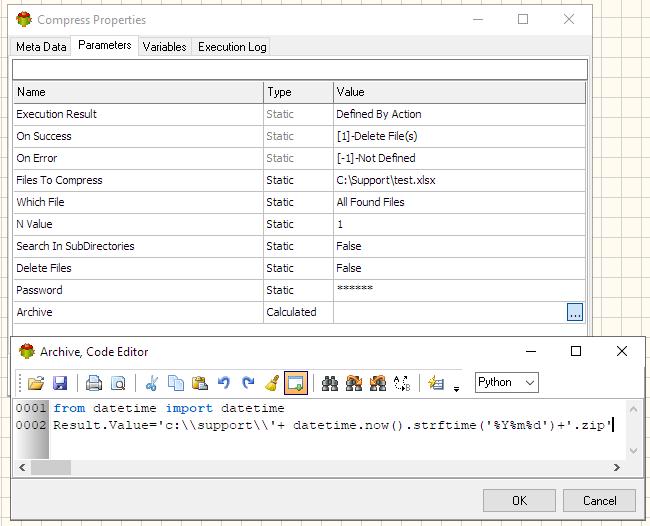Close the Archive Code Editor window
The height and width of the screenshot is (526, 650).
[622, 351]
